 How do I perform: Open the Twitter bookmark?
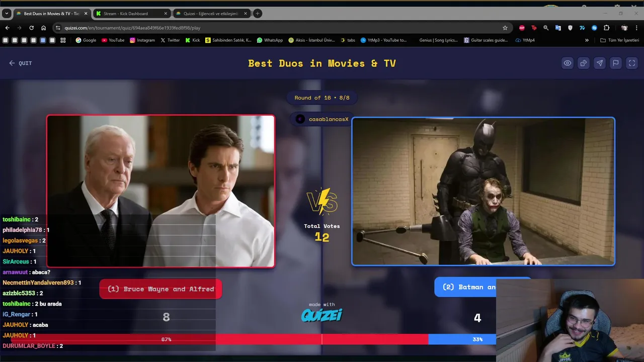coord(170,40)
